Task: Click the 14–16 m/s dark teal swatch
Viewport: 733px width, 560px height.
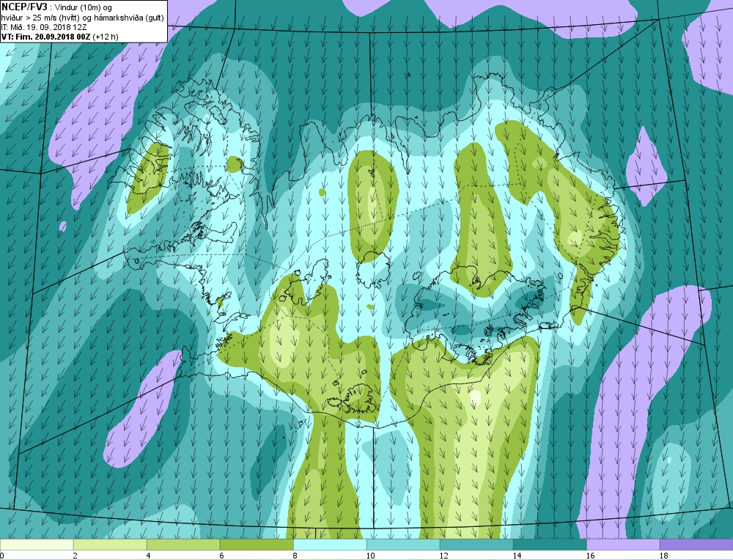Action: [550, 545]
